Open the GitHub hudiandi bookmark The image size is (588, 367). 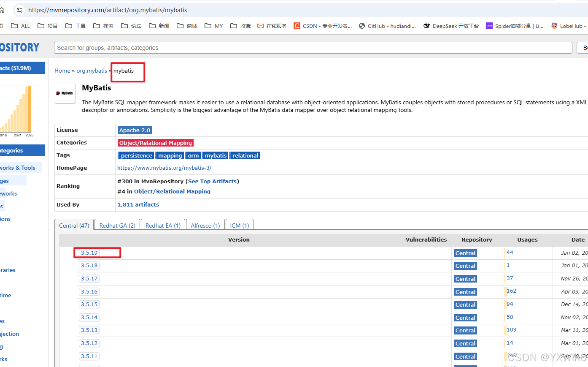click(387, 26)
